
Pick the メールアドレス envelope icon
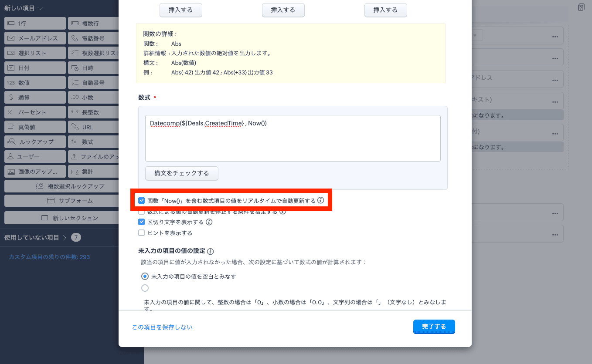pos(11,38)
